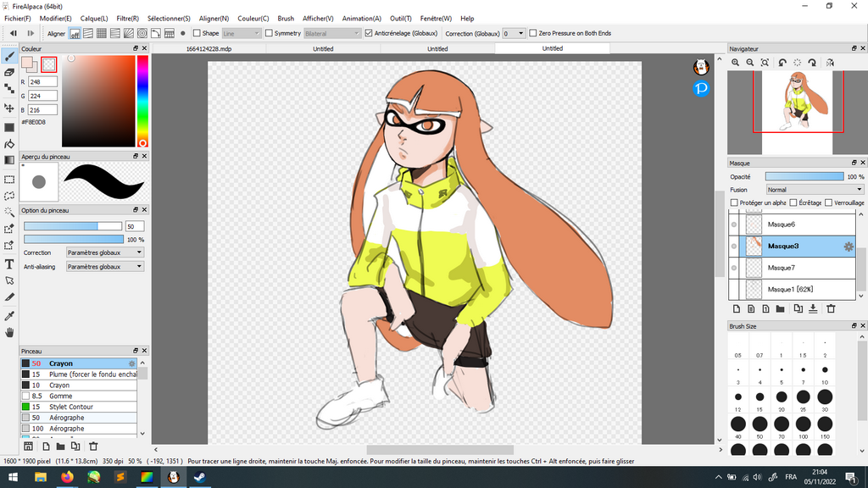The height and width of the screenshot is (488, 868).
Task: Select the Move tool
Action: click(9, 108)
